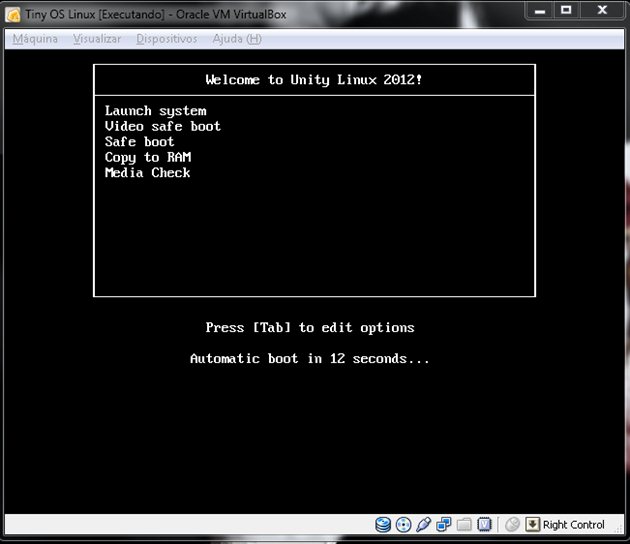Open the Máquina menu
The image size is (630, 544).
(35, 39)
